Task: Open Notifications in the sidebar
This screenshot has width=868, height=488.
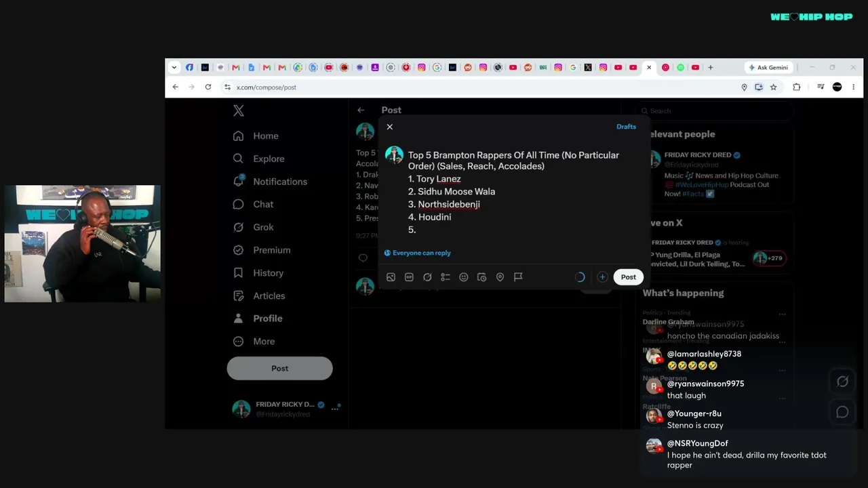Action: pyautogui.click(x=271, y=182)
